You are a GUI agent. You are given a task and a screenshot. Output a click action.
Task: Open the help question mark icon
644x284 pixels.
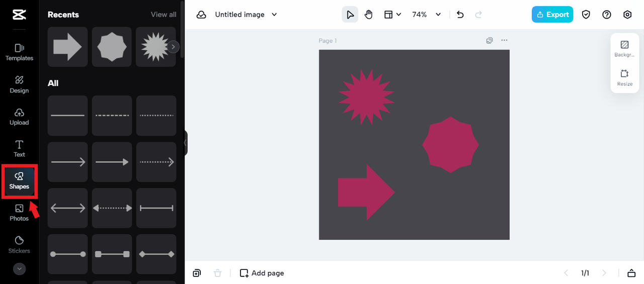607,15
